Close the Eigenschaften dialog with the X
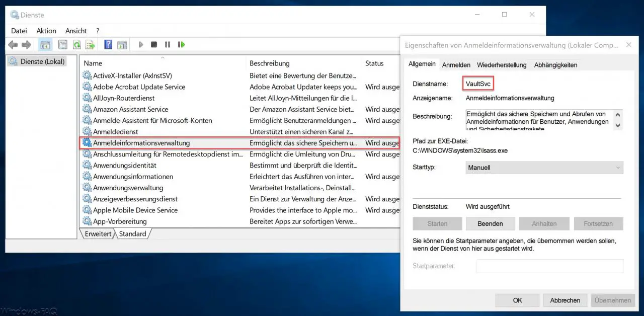Viewport: 644px width, 316px height. coord(628,45)
